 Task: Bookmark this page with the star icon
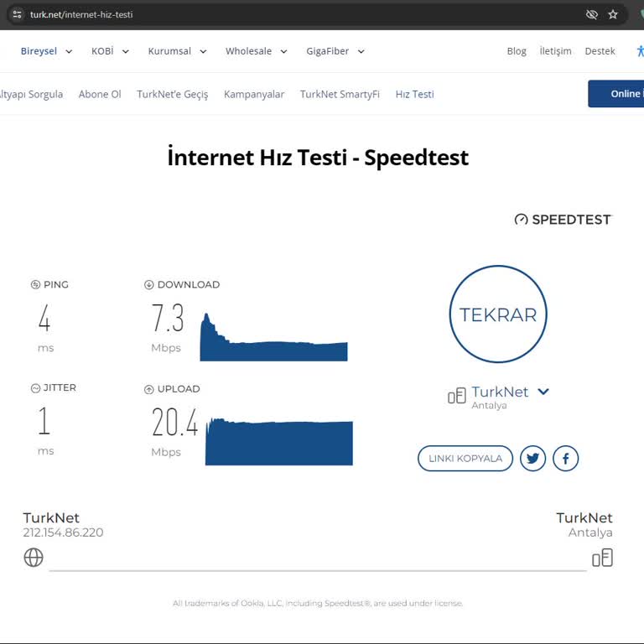[x=613, y=15]
